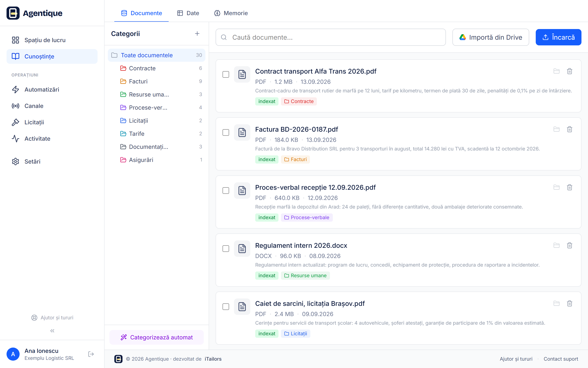Screen dimensions: 588x368
Task: Delete Factura BD-2026-0187.pdf with trash icon
Action: [570, 129]
